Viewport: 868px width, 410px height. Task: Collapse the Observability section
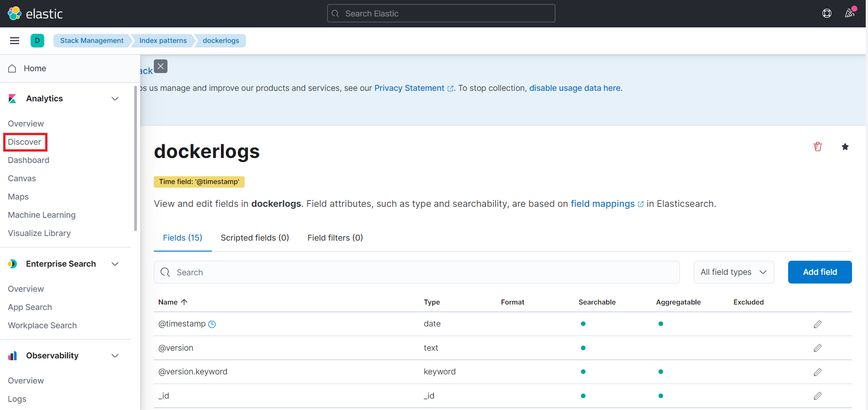coord(115,356)
